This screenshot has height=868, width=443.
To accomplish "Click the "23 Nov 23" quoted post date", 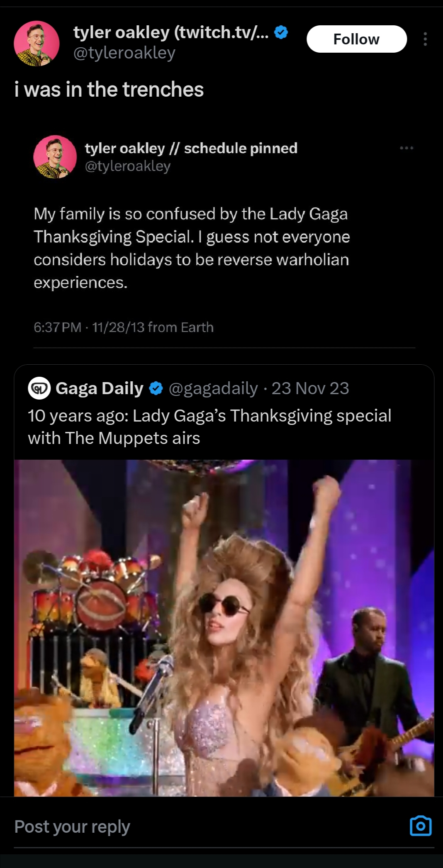I will [310, 388].
